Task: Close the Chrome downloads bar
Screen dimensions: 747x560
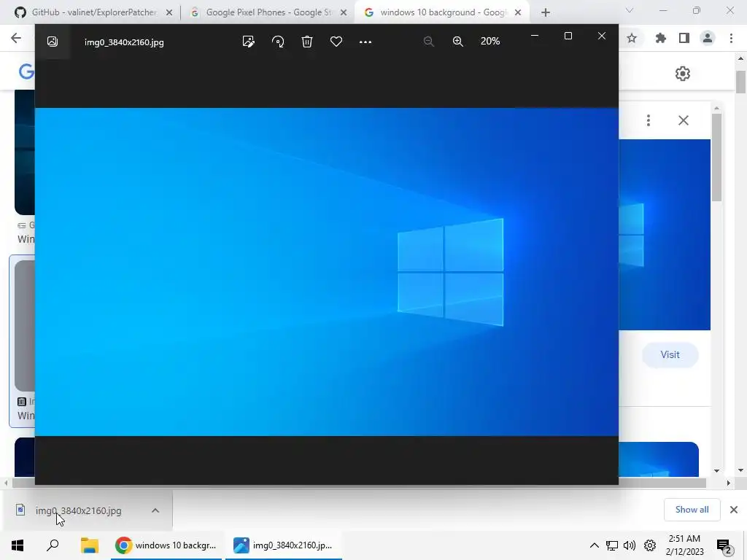Action: (x=734, y=510)
